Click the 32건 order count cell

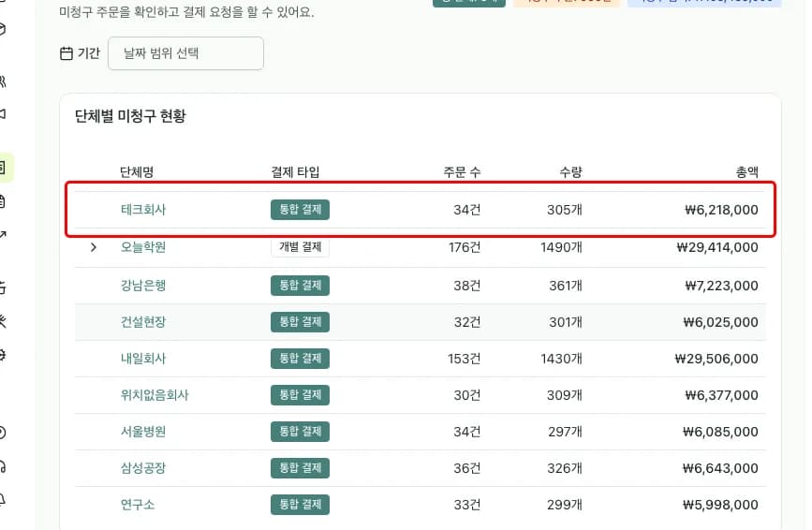point(467,322)
